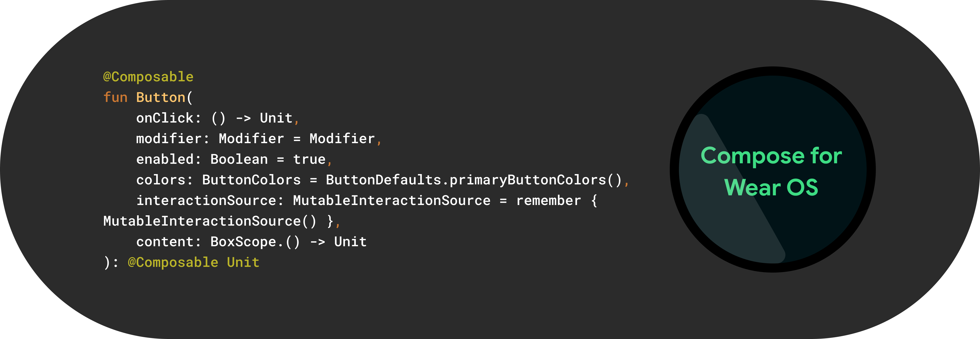Click the BoxScope receiver type
This screenshot has height=339, width=980.
[243, 242]
